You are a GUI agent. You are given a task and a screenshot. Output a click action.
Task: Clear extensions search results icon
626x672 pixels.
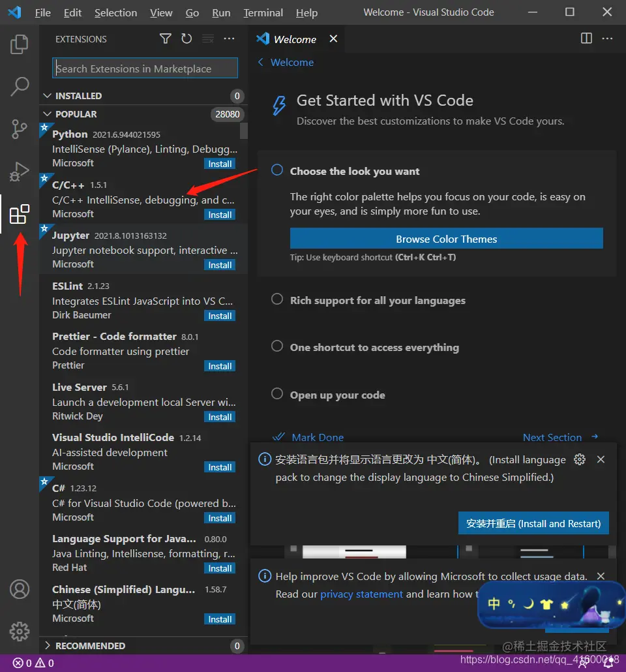coord(208,39)
